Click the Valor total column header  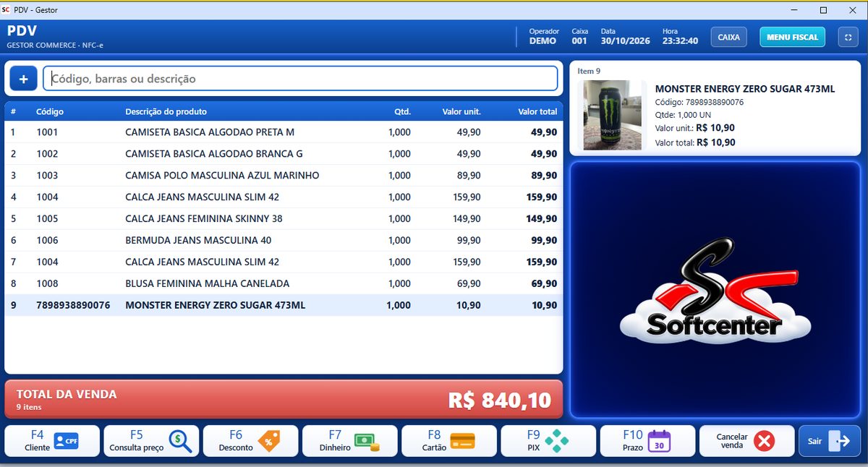pos(537,112)
